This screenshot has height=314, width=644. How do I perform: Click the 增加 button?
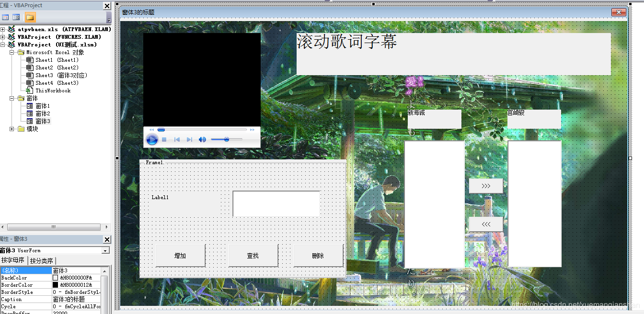(181, 256)
